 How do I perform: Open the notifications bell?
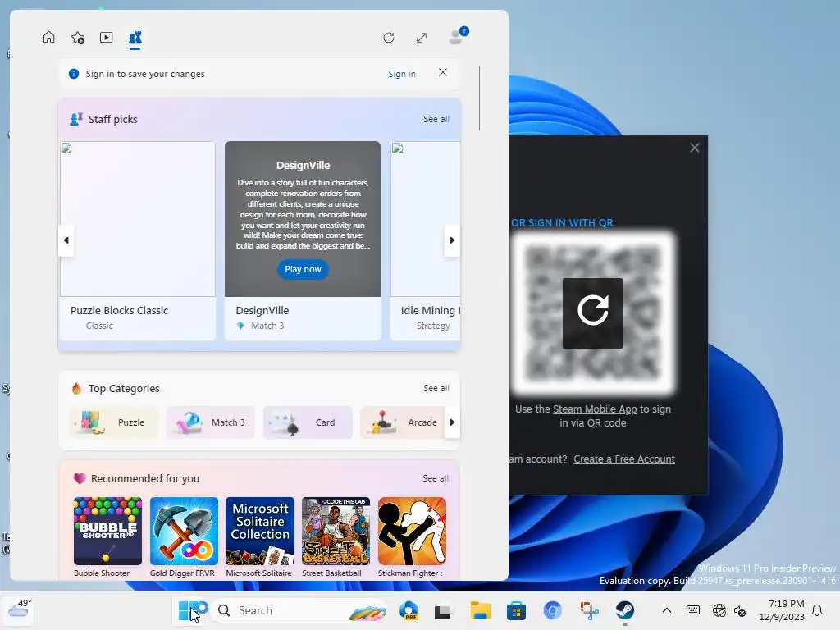pos(817,610)
